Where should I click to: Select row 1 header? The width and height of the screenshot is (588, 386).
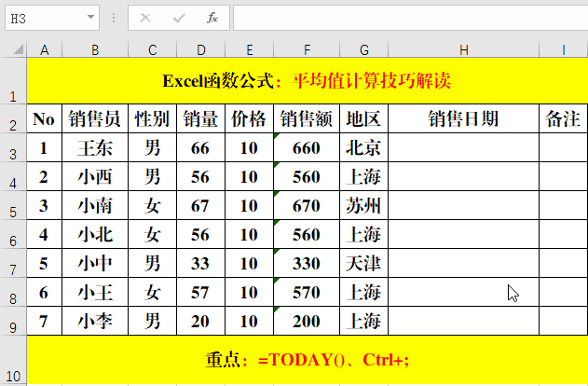(x=13, y=81)
